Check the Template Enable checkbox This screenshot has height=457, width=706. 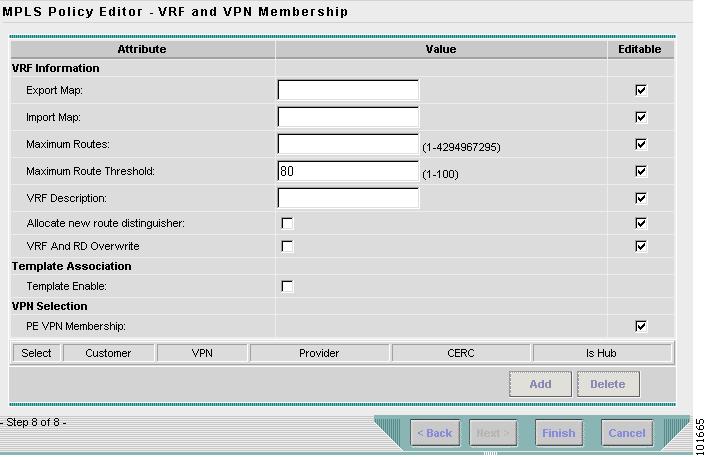coord(287,286)
